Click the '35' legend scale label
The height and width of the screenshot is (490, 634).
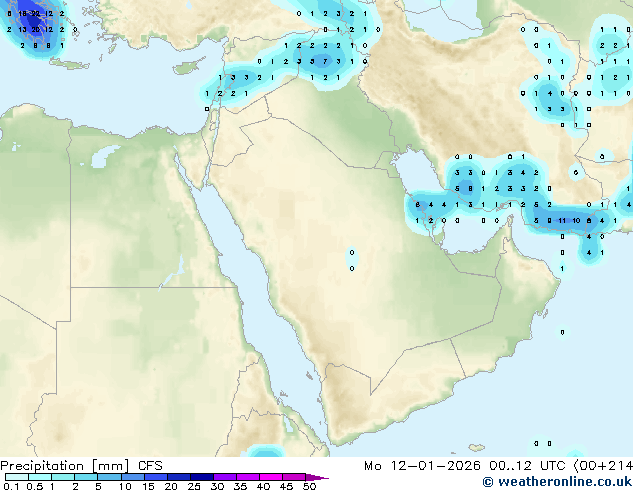click(241, 486)
